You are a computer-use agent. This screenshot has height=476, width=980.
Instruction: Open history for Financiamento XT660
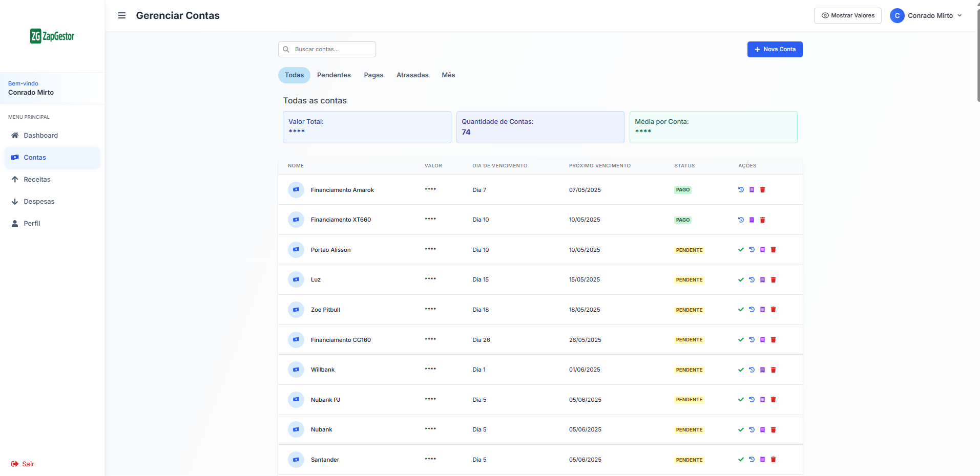click(x=740, y=220)
